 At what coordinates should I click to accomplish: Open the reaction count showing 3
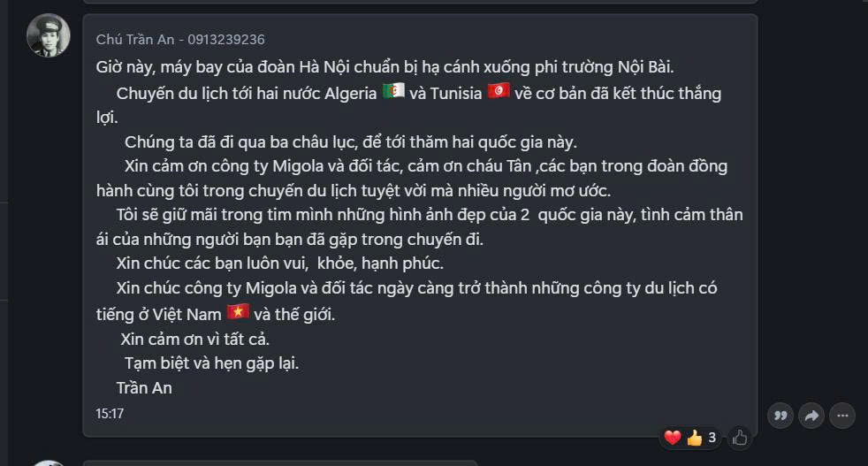pos(712,438)
